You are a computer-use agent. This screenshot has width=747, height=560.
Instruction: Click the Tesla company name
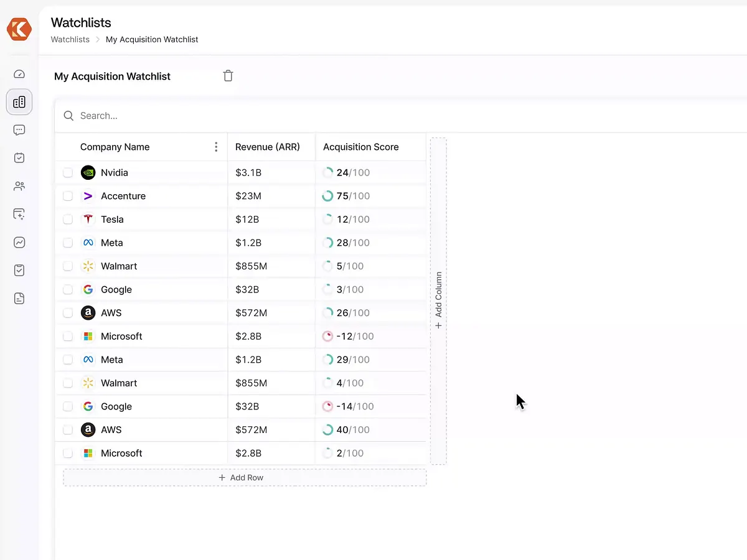(x=113, y=219)
